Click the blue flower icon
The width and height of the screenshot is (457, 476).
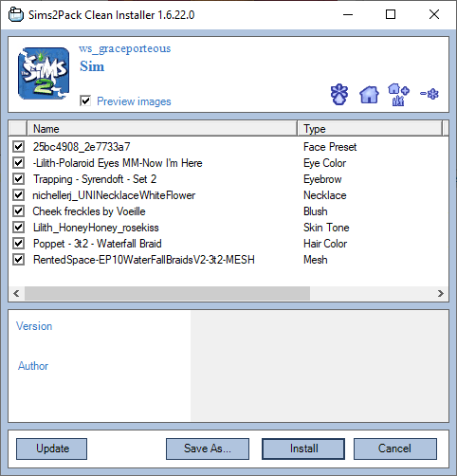click(339, 94)
